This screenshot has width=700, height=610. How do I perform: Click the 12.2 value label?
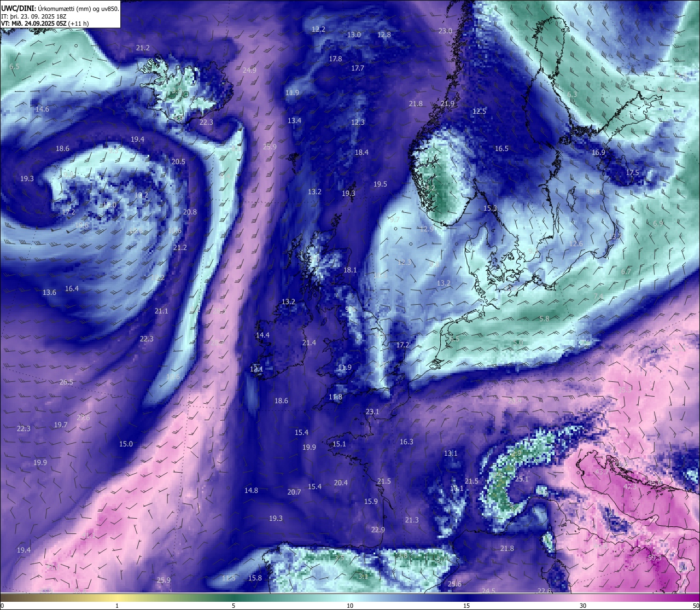(x=318, y=29)
